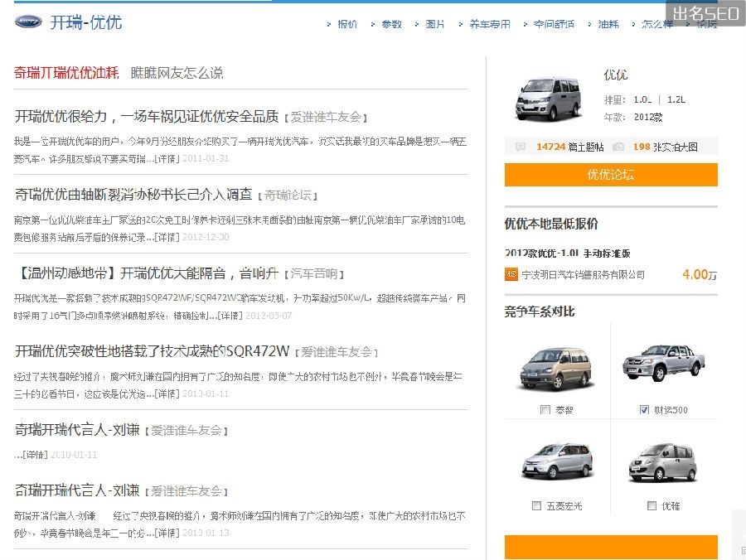The height and width of the screenshot is (560, 746).
Task: Select the 1.2L displacement link
Action: (x=676, y=100)
